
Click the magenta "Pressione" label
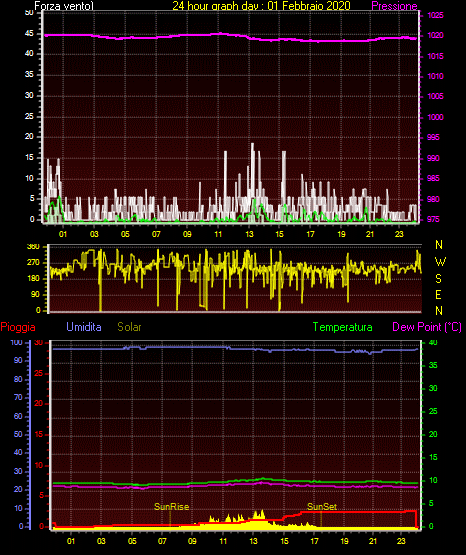click(394, 6)
